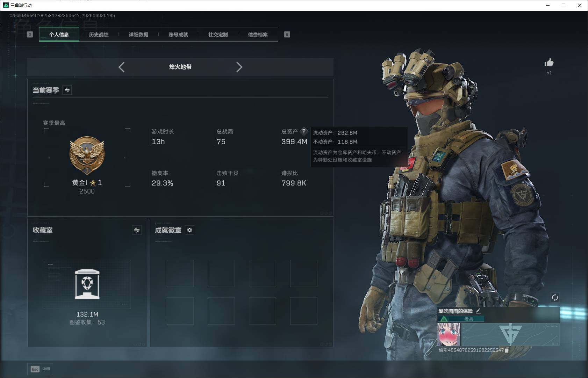The width and height of the screenshot is (588, 378).
Task: Click the 图鉴收集: 53 text
Action: tap(87, 322)
